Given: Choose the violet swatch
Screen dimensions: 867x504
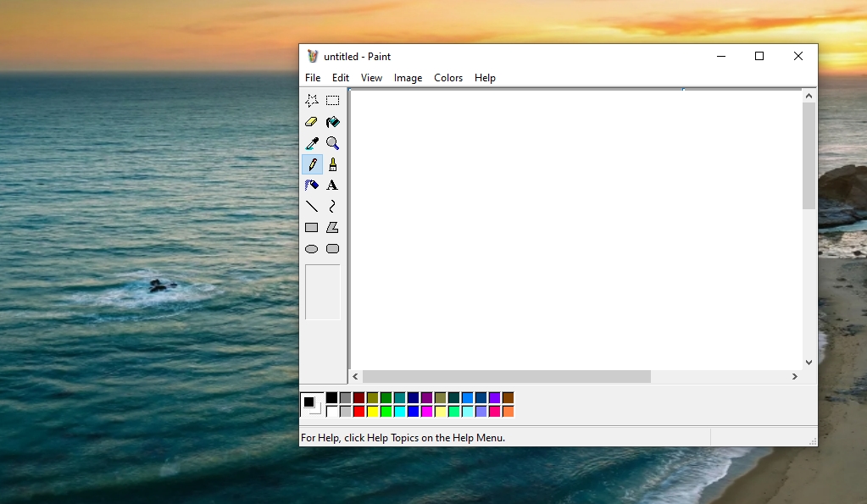Looking at the screenshot, I should click(x=494, y=398).
